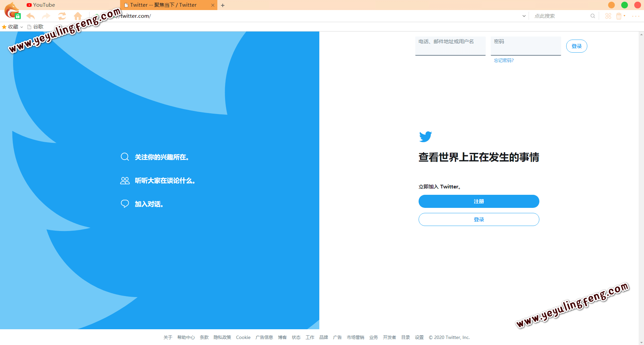Image resolution: width=644 pixels, height=345 pixels.
Task: Click the people icon beside 听听大家在谈论什么
Action: coord(125,180)
